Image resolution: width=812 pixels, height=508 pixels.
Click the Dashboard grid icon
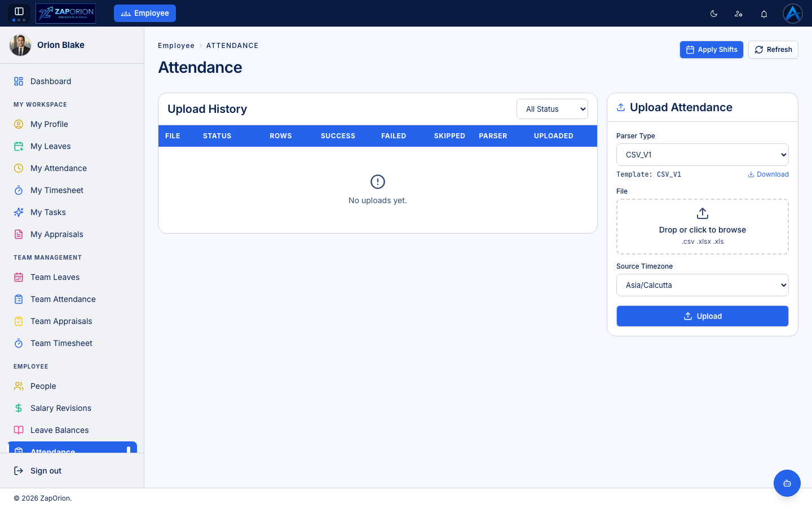click(x=19, y=81)
